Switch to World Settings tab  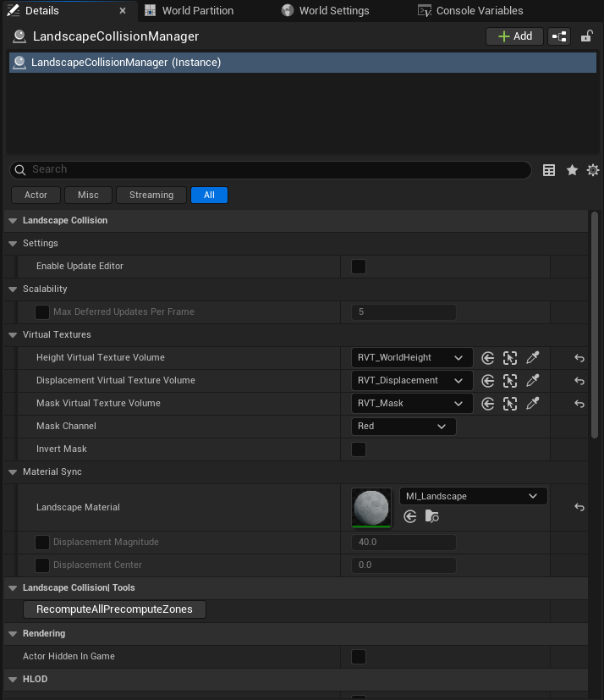(326, 11)
